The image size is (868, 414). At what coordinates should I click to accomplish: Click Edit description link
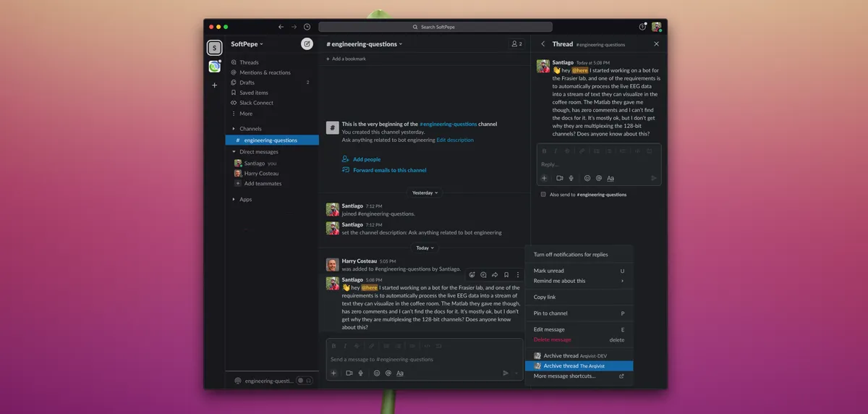pos(455,140)
